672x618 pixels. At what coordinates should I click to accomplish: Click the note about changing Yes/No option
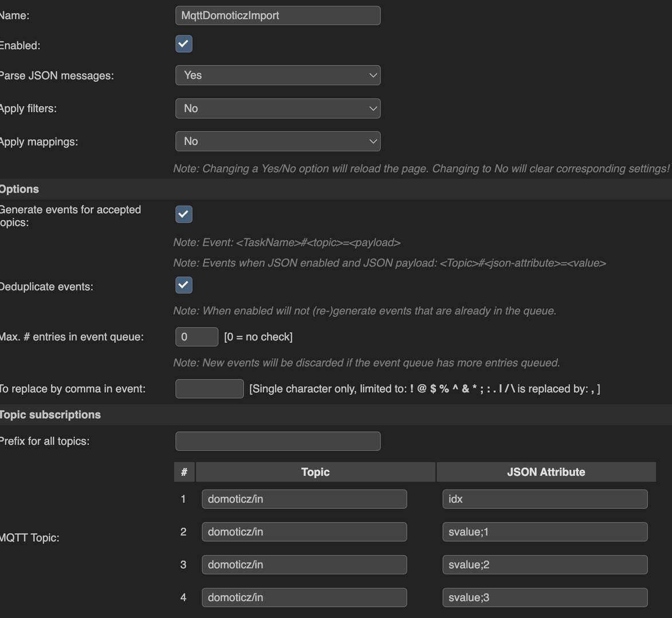[421, 168]
